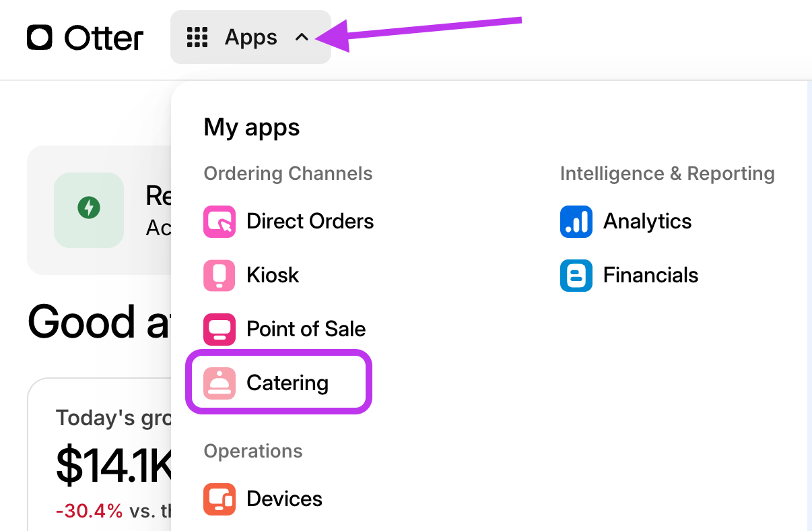
Task: Select the Ordering Channels section header
Action: pos(287,173)
